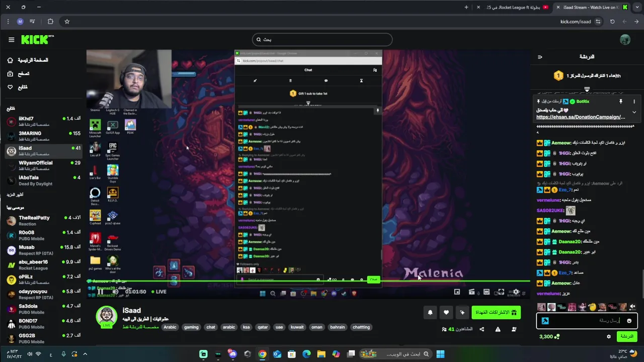This screenshot has height=362, width=644.
Task: Mute the video player volume
Action: click(115, 292)
